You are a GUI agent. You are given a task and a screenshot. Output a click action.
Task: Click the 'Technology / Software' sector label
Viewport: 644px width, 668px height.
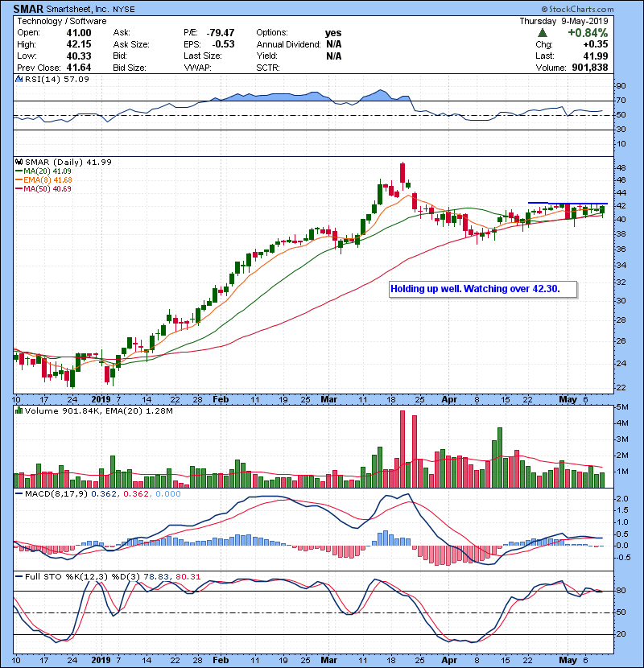tap(62, 21)
